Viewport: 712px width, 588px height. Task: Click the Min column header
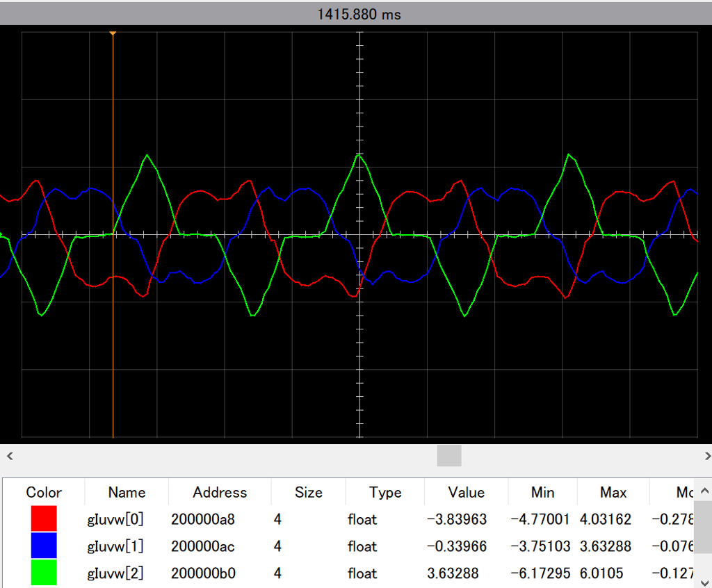click(542, 492)
